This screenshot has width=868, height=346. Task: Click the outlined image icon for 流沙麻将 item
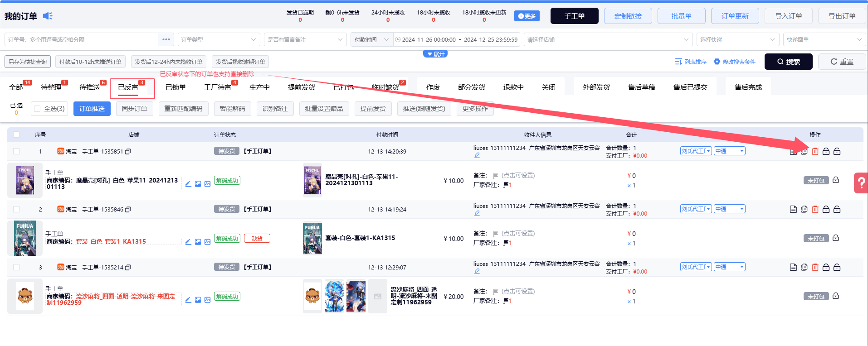coord(207,300)
